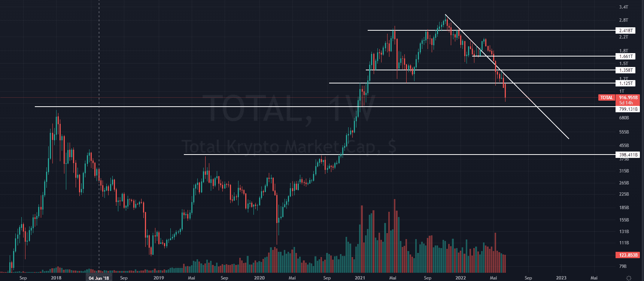Click the 2023 label on time axis

pos(561,278)
